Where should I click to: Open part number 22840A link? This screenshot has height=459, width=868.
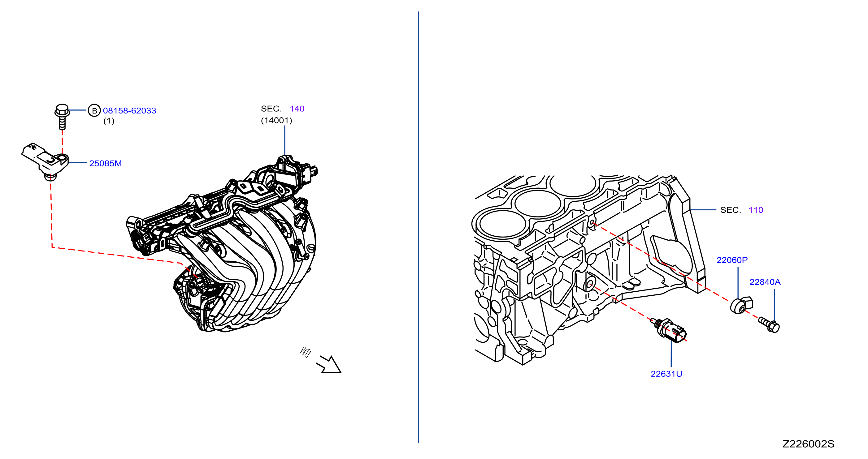(x=765, y=282)
